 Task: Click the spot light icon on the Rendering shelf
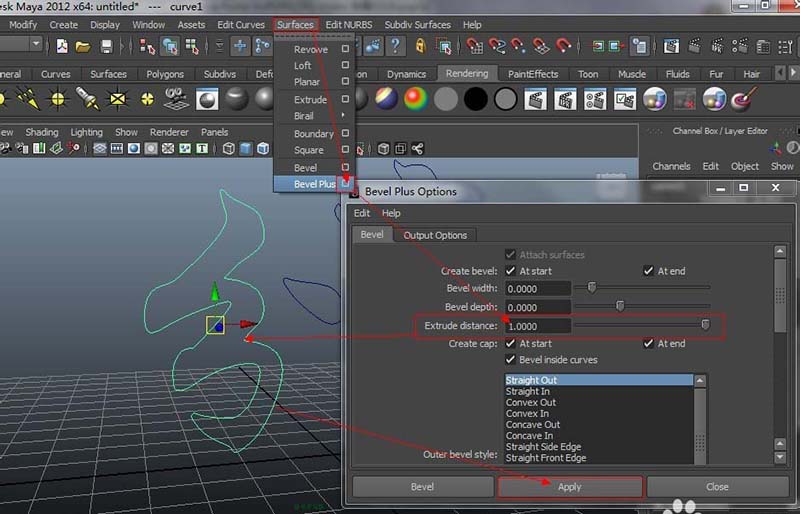coord(87,98)
